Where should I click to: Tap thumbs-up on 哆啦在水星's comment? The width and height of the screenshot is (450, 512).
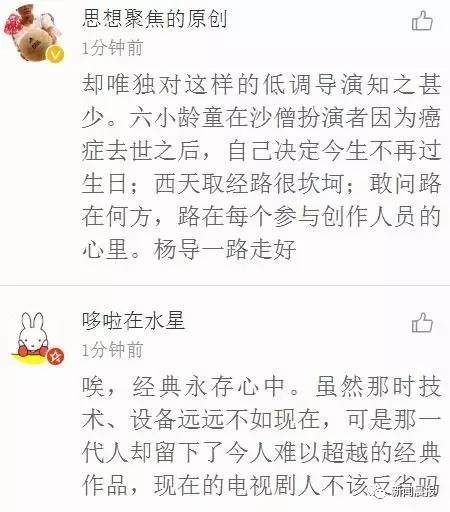click(x=422, y=323)
